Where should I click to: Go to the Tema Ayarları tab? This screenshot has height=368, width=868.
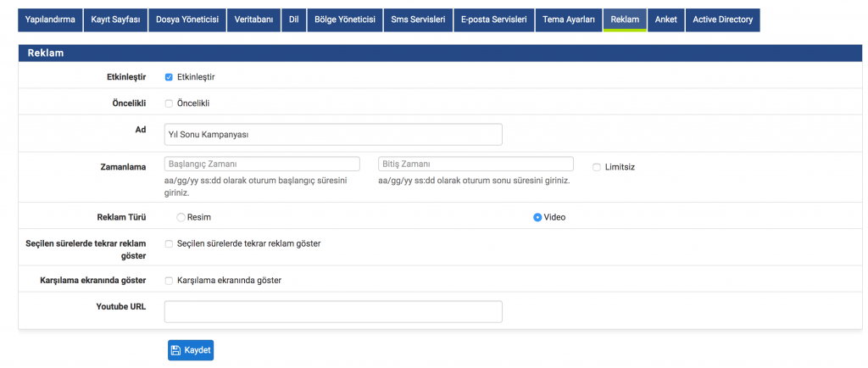[x=569, y=20]
